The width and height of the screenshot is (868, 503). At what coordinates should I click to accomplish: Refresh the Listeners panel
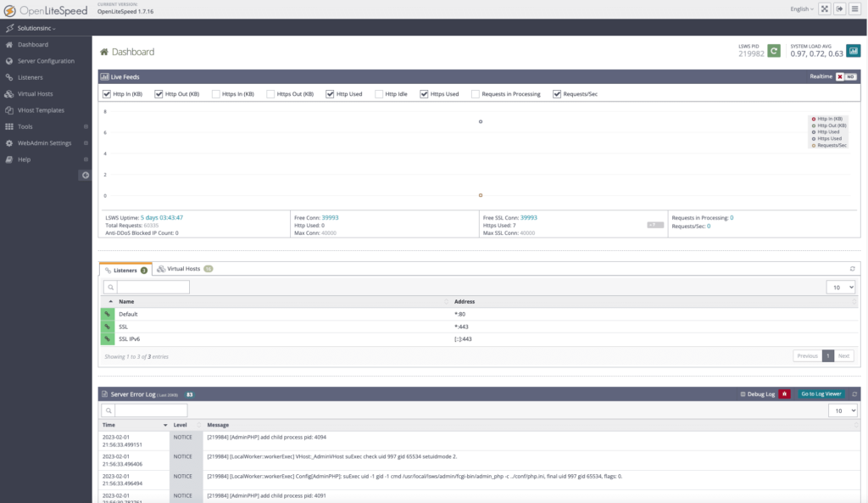point(853,269)
